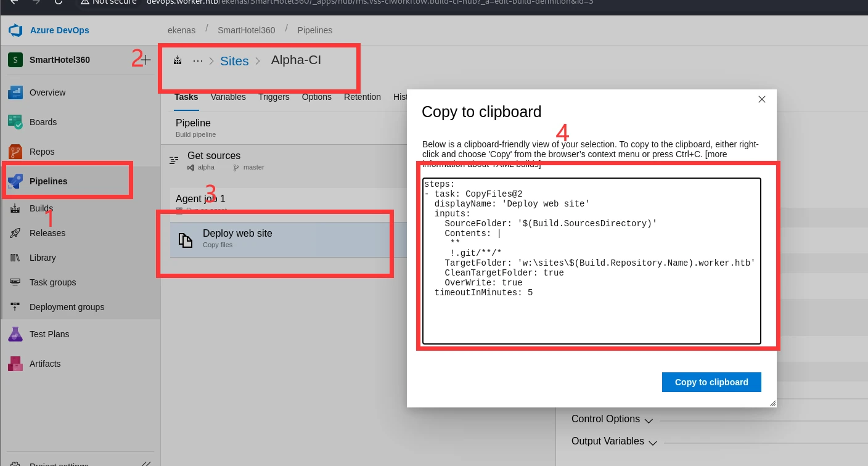Expand the ellipsis breadcrumb before Sites

pyautogui.click(x=197, y=60)
